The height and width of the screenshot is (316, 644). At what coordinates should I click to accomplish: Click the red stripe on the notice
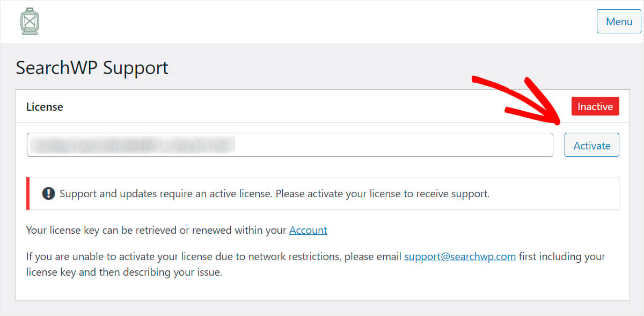click(x=28, y=193)
